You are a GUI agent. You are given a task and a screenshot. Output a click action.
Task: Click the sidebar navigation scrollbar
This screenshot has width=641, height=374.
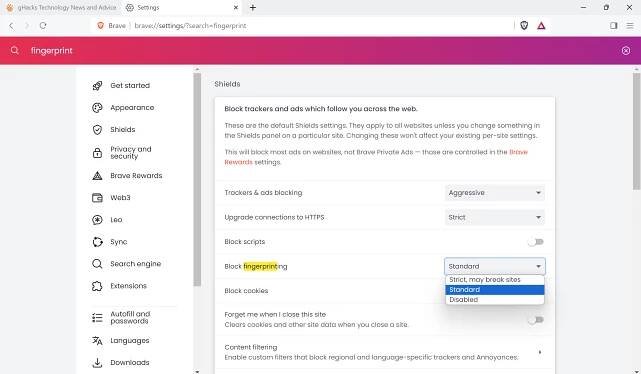click(x=197, y=180)
